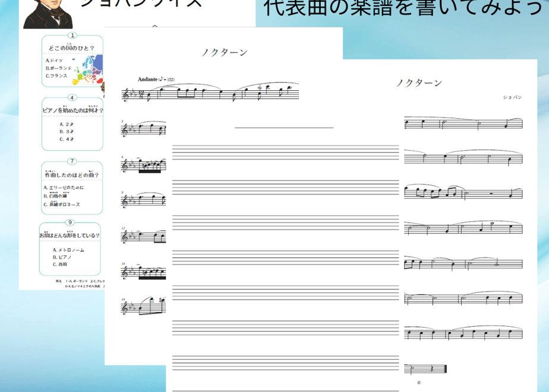Click the first blank staff on the writing sheet
This screenshot has height=392, width=549.
click(x=286, y=153)
